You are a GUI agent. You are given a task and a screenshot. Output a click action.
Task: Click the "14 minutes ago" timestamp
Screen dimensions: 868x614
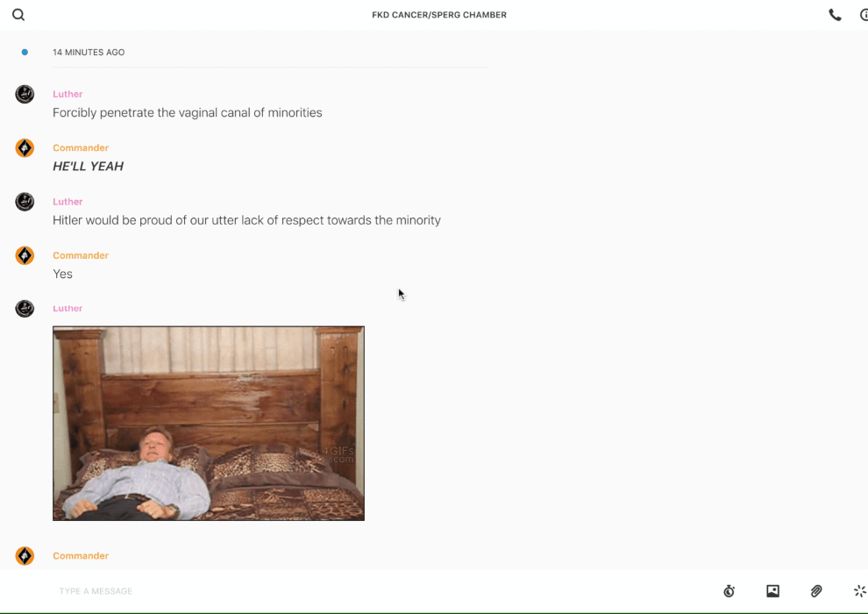tap(89, 52)
